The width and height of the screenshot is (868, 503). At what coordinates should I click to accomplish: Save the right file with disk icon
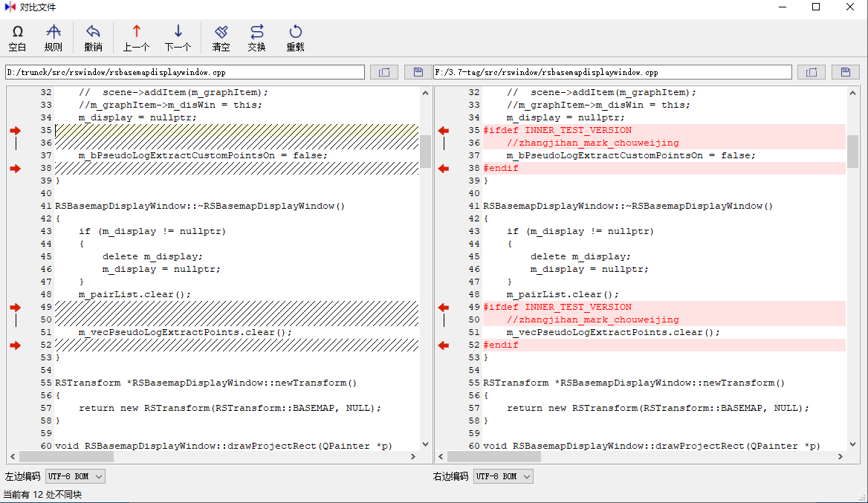point(845,72)
